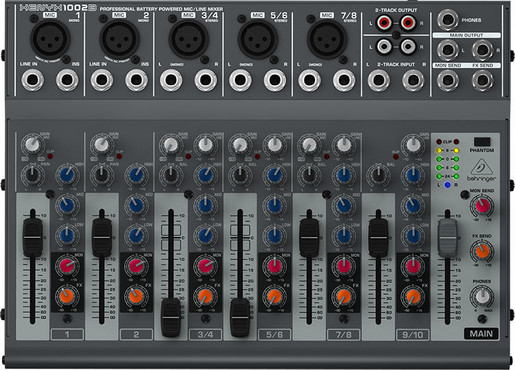This screenshot has width=515, height=370.
Task: Adjust channel 5/6 orange FX knob
Action: click(275, 296)
